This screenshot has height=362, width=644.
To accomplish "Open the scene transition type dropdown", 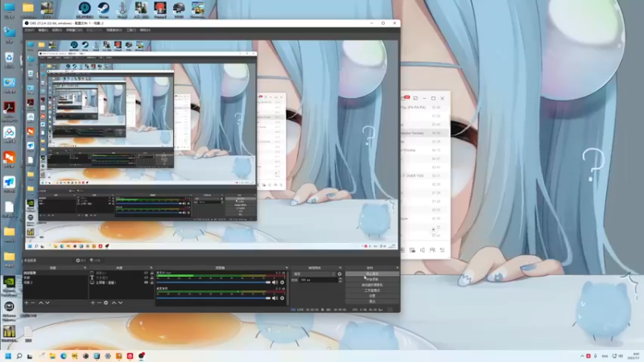I will (314, 274).
